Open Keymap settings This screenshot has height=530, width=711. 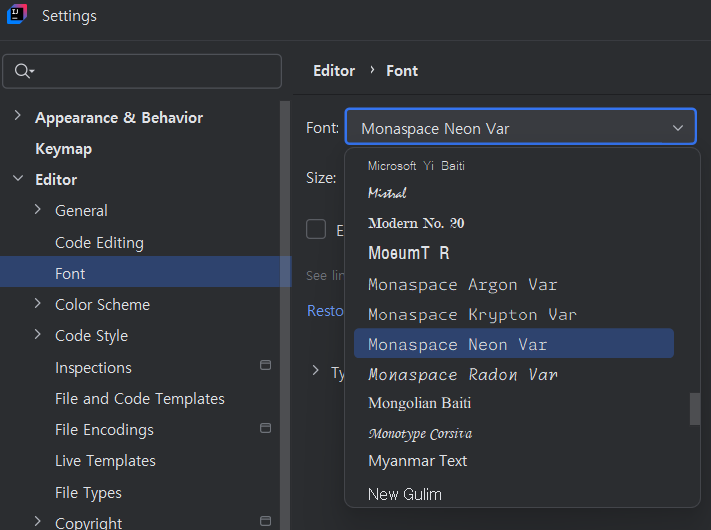(x=63, y=149)
